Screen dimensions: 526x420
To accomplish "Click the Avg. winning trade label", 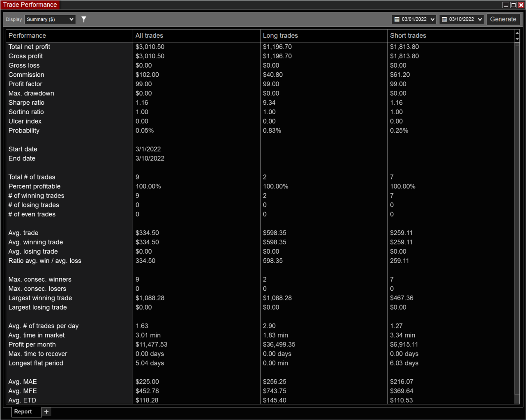I will tap(36, 242).
